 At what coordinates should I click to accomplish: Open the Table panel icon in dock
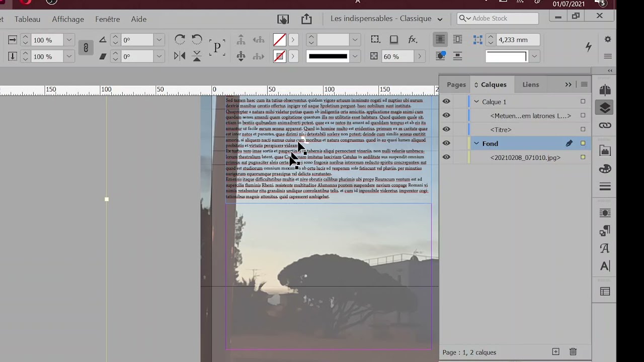(605, 292)
